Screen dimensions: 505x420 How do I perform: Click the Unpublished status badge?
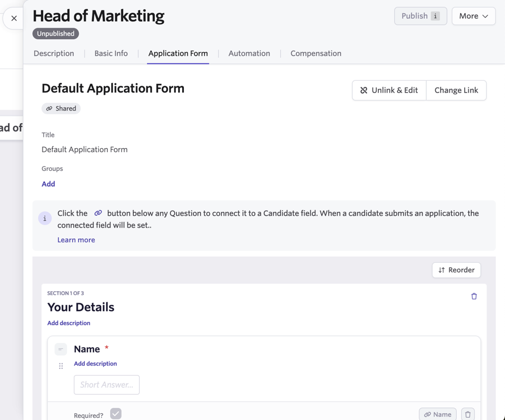(56, 33)
